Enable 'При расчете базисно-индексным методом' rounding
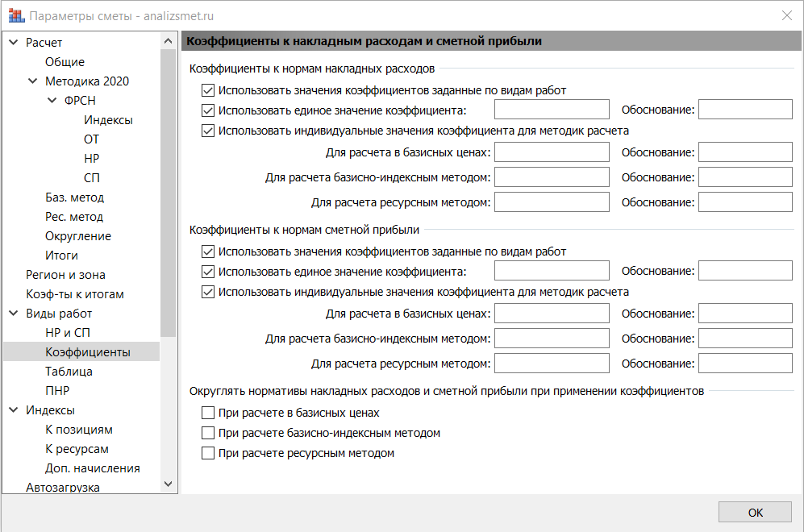804x532 pixels. pyautogui.click(x=208, y=433)
